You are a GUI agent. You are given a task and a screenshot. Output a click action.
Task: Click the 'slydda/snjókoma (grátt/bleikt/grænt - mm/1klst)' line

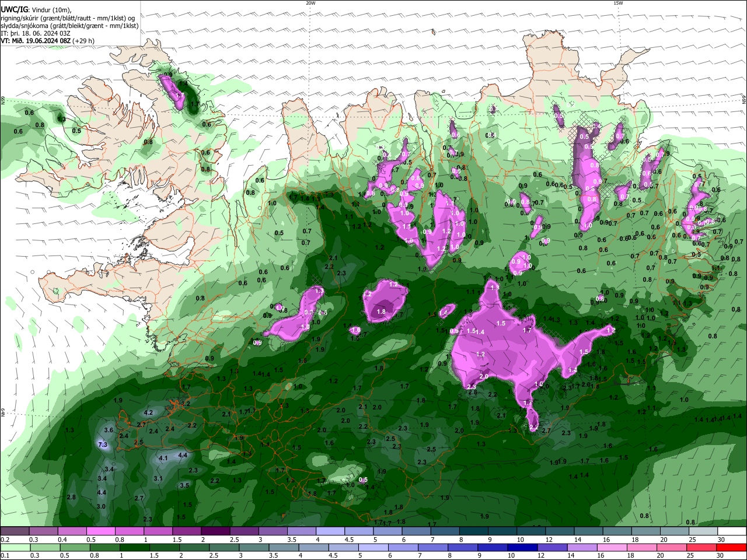pos(69,26)
